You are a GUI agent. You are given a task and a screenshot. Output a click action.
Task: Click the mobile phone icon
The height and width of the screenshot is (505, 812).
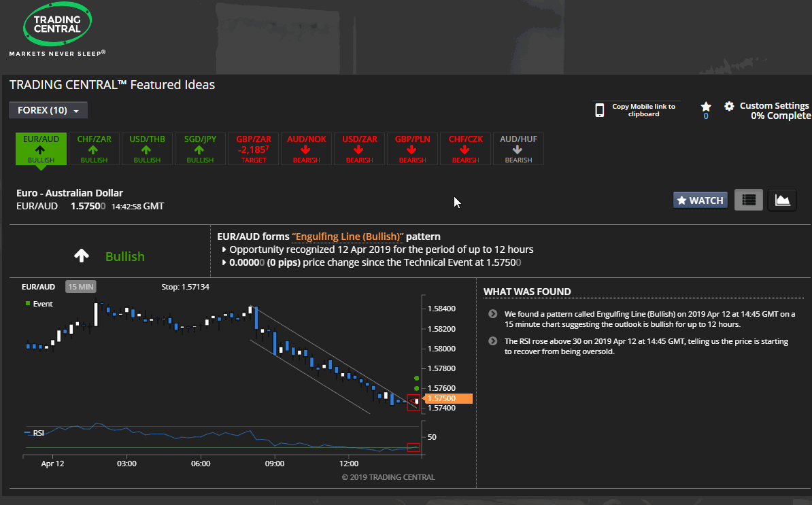coord(600,109)
